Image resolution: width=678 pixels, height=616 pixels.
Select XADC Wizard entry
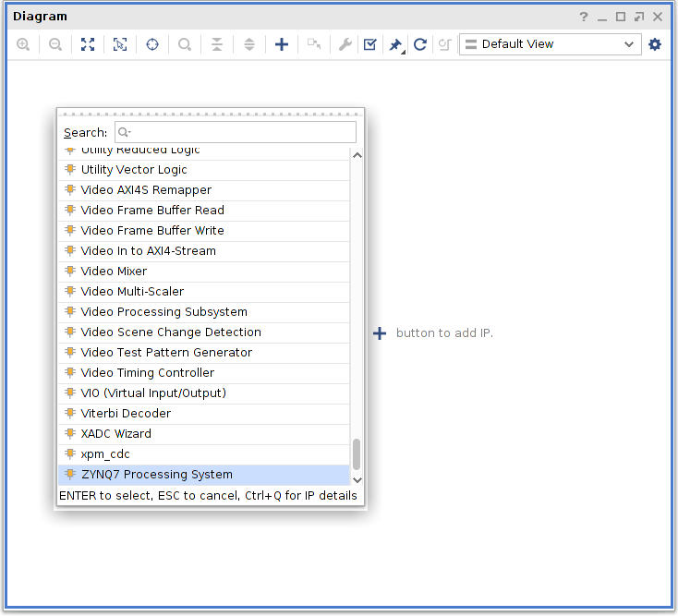(x=115, y=434)
